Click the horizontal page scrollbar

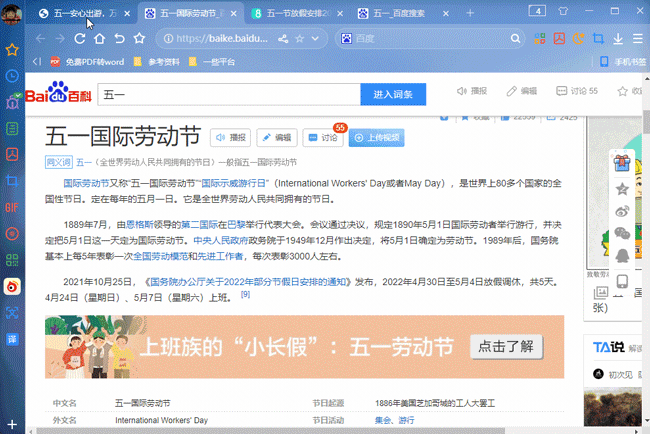[271, 431]
